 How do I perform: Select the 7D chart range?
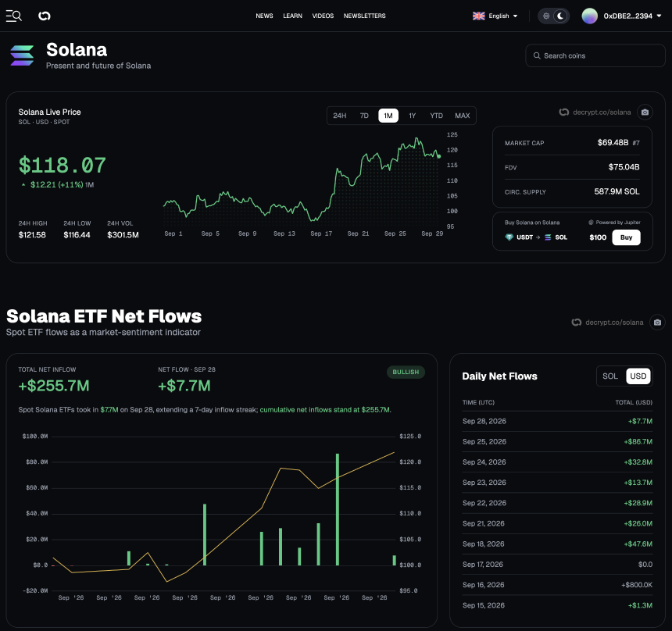click(364, 116)
